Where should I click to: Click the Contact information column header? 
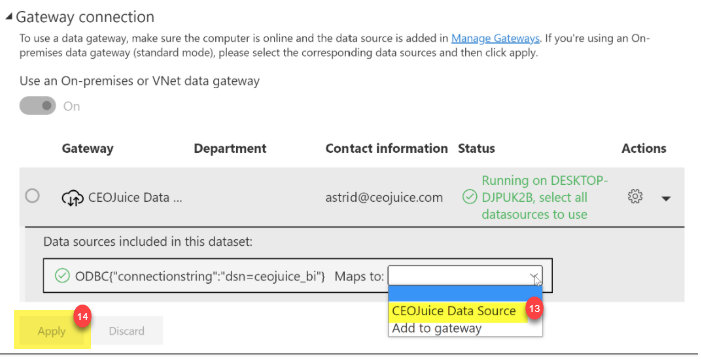387,148
